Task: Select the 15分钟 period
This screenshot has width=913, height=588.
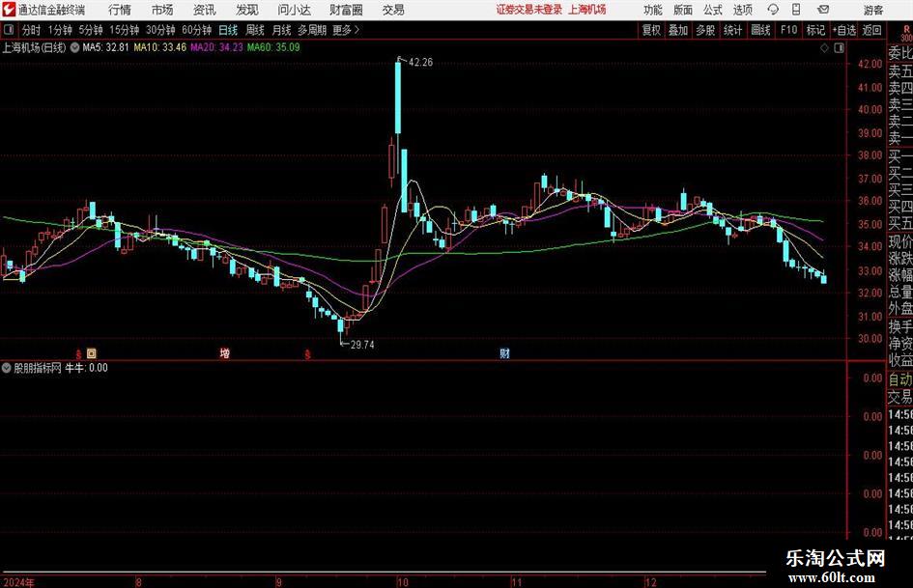Action: click(x=125, y=30)
